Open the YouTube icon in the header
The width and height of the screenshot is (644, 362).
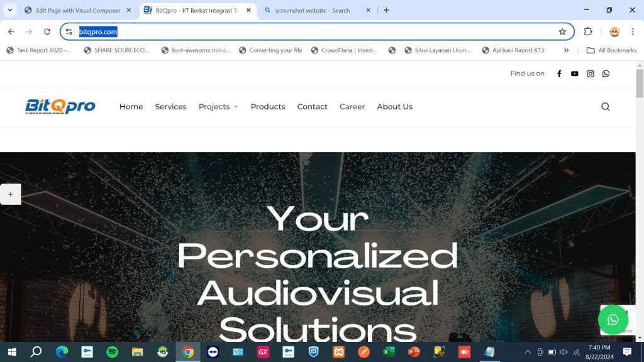click(x=575, y=74)
